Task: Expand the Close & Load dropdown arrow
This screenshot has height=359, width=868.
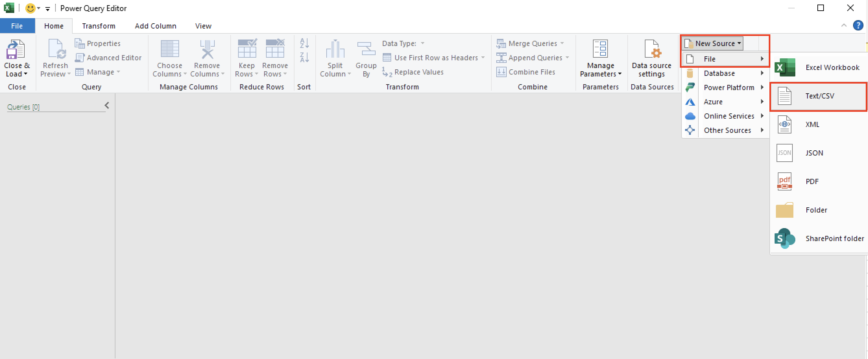Action: (x=26, y=74)
